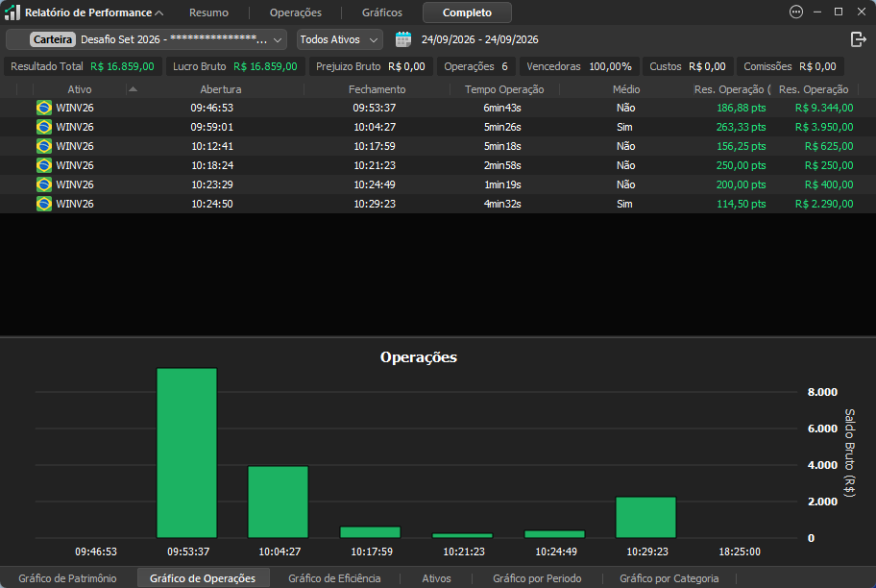Maximize the performance report window
The image size is (876, 588).
839,12
